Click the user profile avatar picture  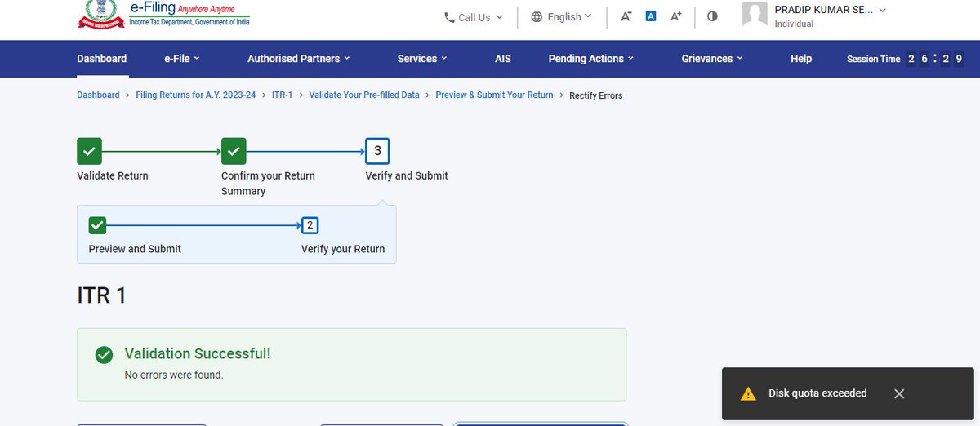tap(755, 14)
